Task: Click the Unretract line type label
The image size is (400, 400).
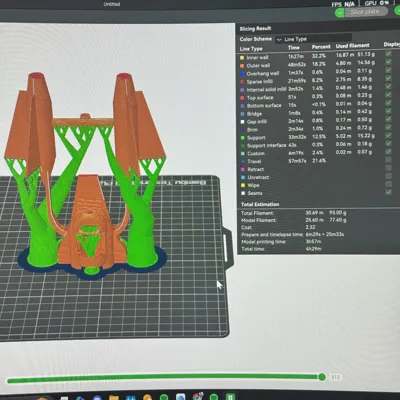Action: tap(258, 177)
